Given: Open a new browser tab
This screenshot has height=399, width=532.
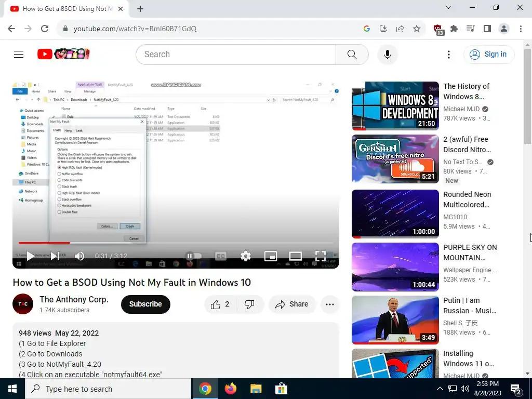Looking at the screenshot, I should [x=140, y=9].
